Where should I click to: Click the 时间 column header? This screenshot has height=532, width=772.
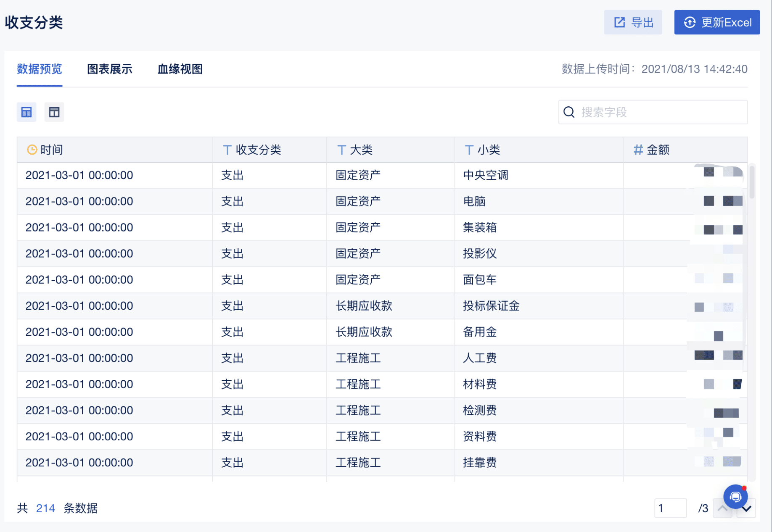click(x=114, y=150)
